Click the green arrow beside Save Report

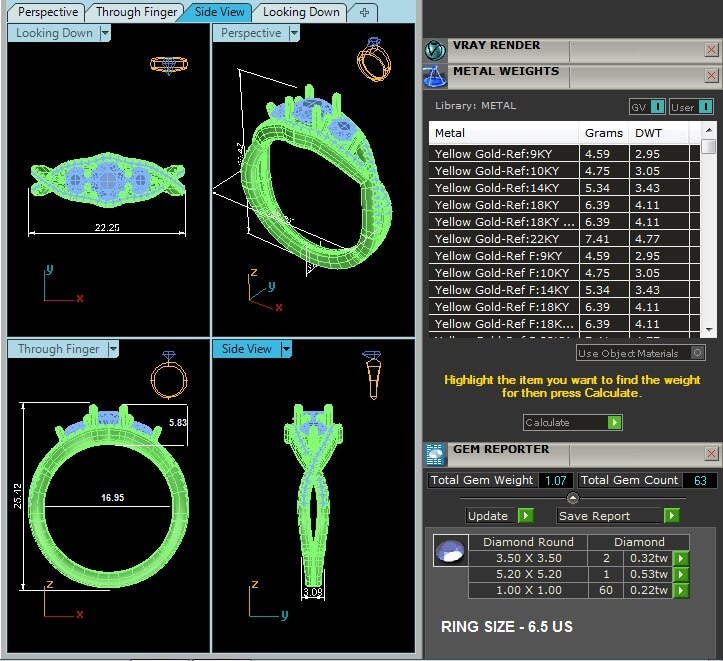tap(671, 516)
